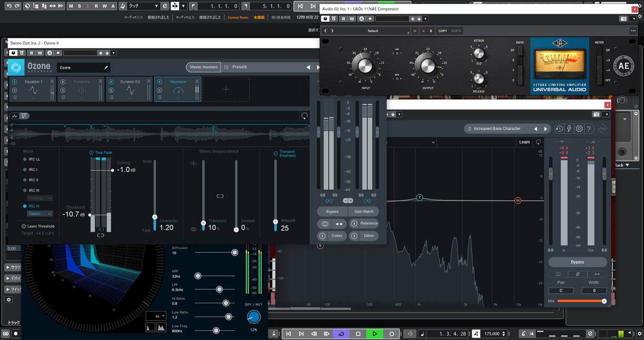Open the Ozone window preset field dropdown arrow

113,53
